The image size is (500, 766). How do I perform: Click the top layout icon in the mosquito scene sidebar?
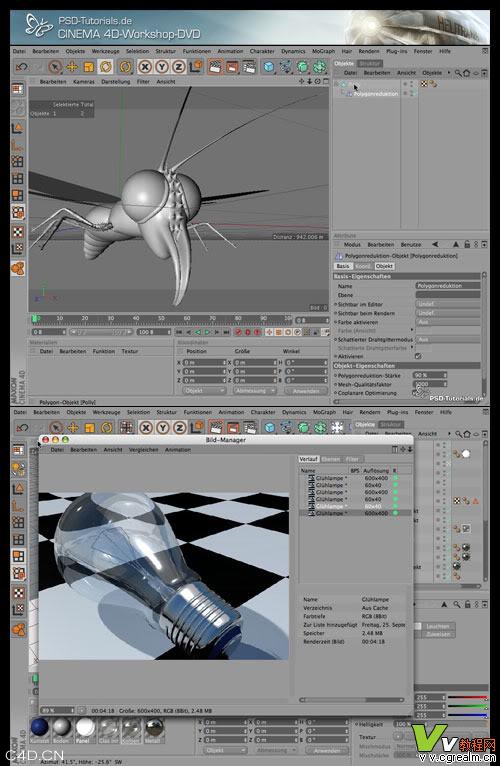(18, 89)
